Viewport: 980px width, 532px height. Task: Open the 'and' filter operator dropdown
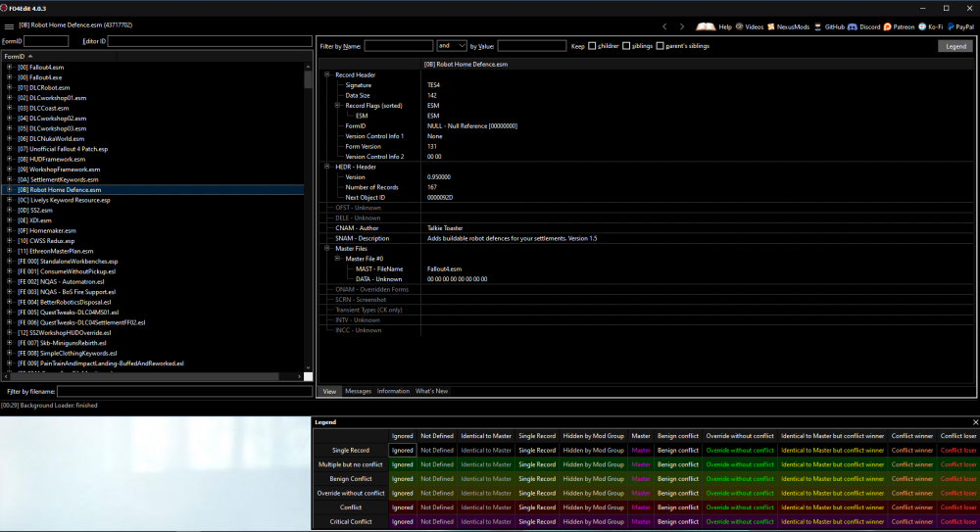pyautogui.click(x=451, y=46)
